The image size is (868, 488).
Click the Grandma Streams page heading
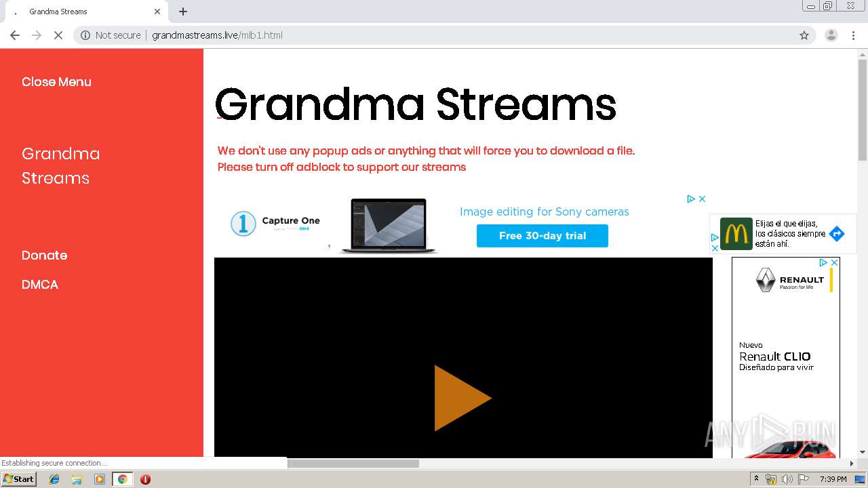[x=415, y=105]
